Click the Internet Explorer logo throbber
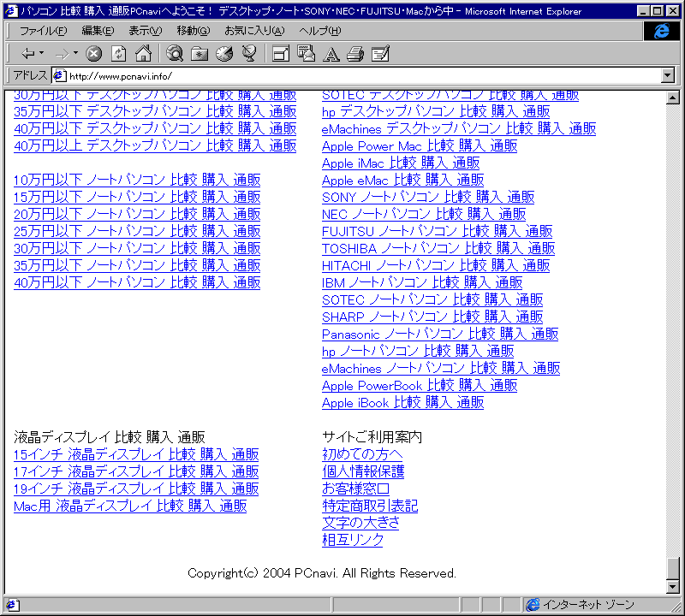685x616 pixels. 661,31
